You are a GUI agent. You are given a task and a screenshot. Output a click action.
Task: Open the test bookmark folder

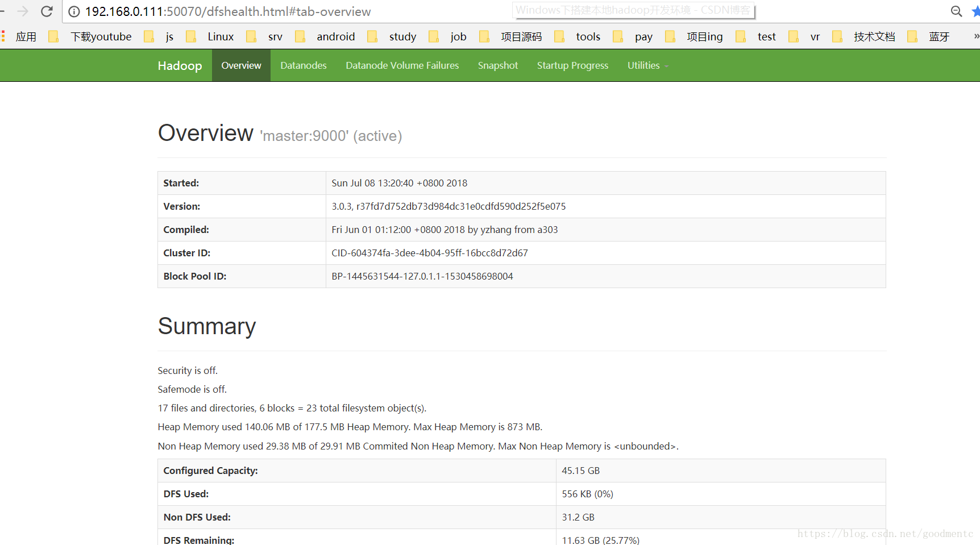click(x=755, y=37)
